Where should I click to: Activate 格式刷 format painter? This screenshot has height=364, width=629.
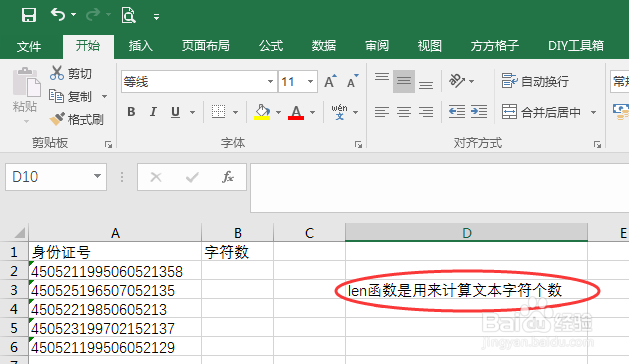point(76,119)
